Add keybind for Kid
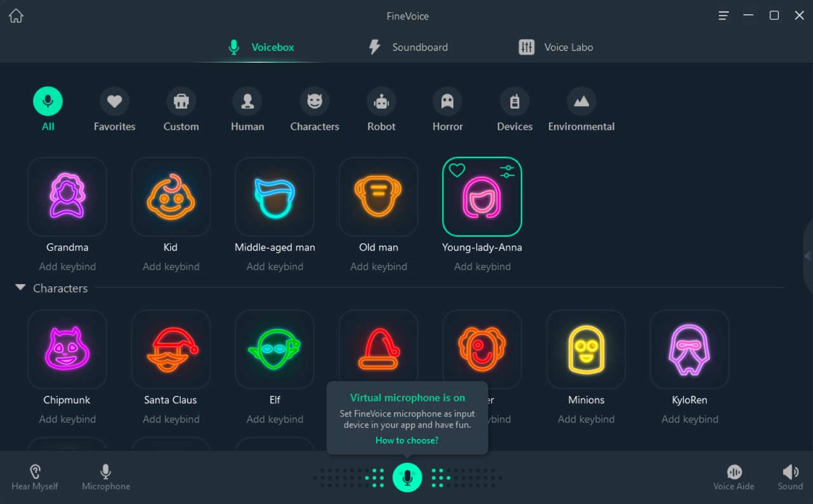The height and width of the screenshot is (504, 813). pyautogui.click(x=171, y=267)
